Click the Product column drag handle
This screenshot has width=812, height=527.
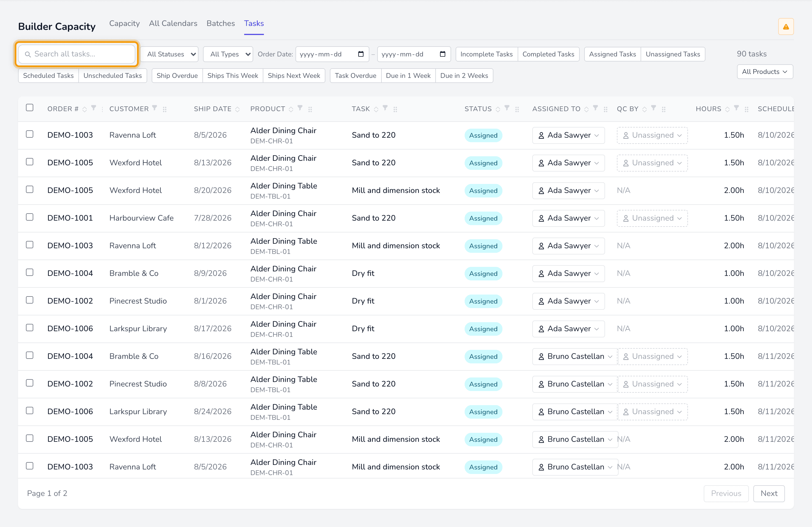tap(310, 109)
